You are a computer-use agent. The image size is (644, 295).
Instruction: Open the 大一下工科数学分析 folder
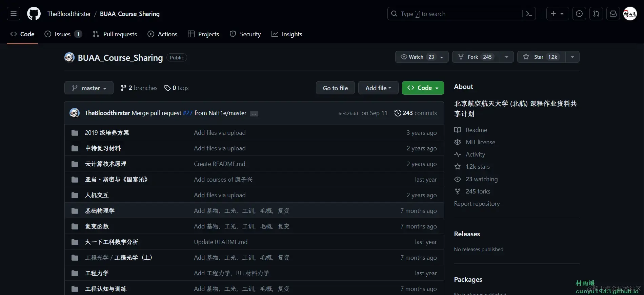(112, 242)
